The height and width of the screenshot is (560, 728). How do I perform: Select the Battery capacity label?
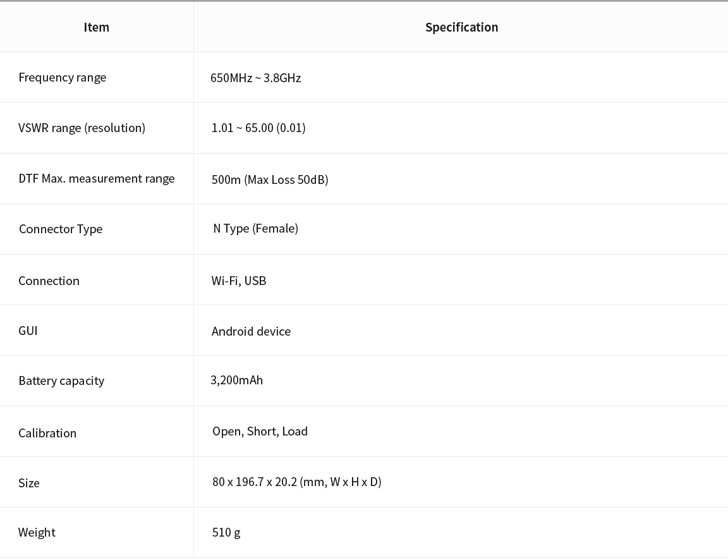(61, 381)
